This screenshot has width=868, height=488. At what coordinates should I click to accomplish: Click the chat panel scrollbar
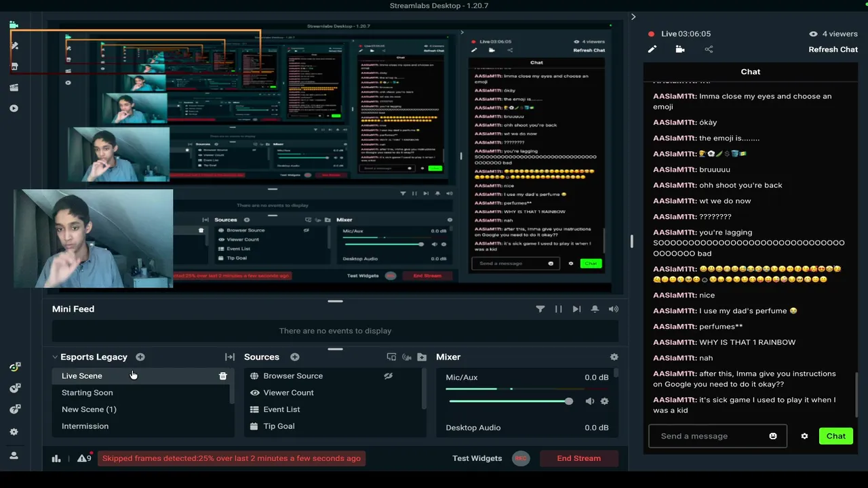856,394
